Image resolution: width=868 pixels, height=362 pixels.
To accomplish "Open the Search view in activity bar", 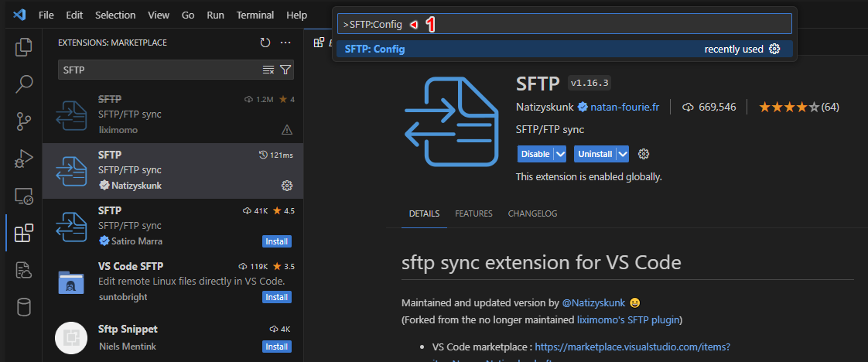I will (x=24, y=84).
